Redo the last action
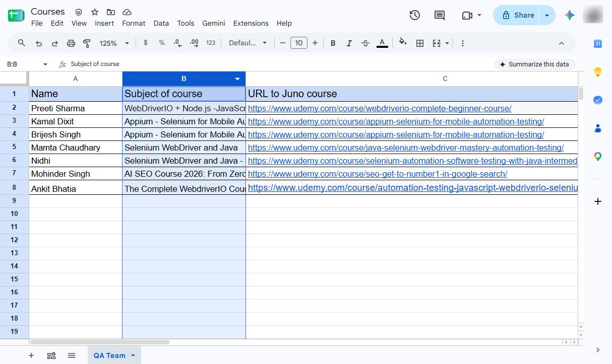 coord(54,43)
